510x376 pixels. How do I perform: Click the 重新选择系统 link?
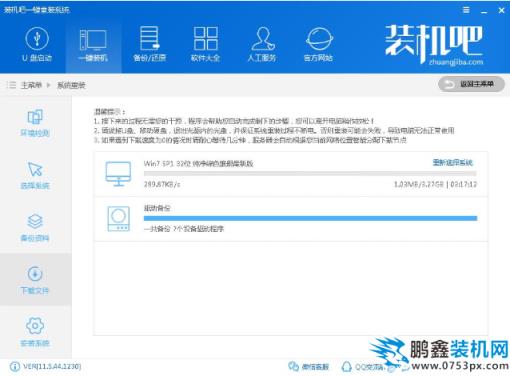453,162
